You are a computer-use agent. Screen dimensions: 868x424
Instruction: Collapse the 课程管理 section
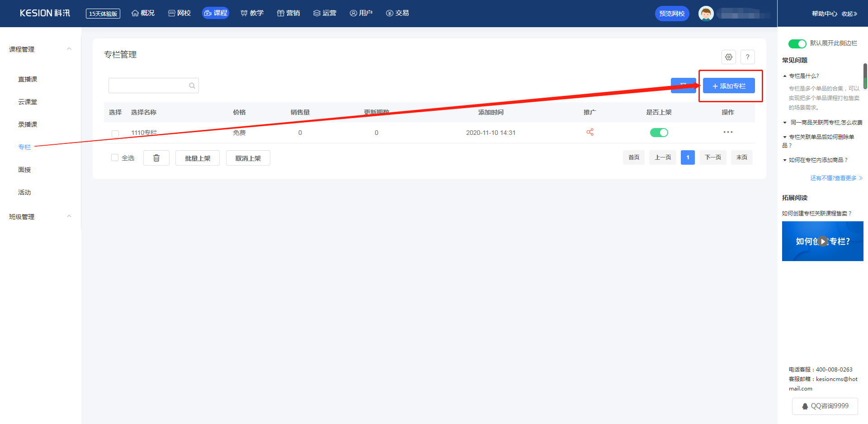pyautogui.click(x=69, y=49)
